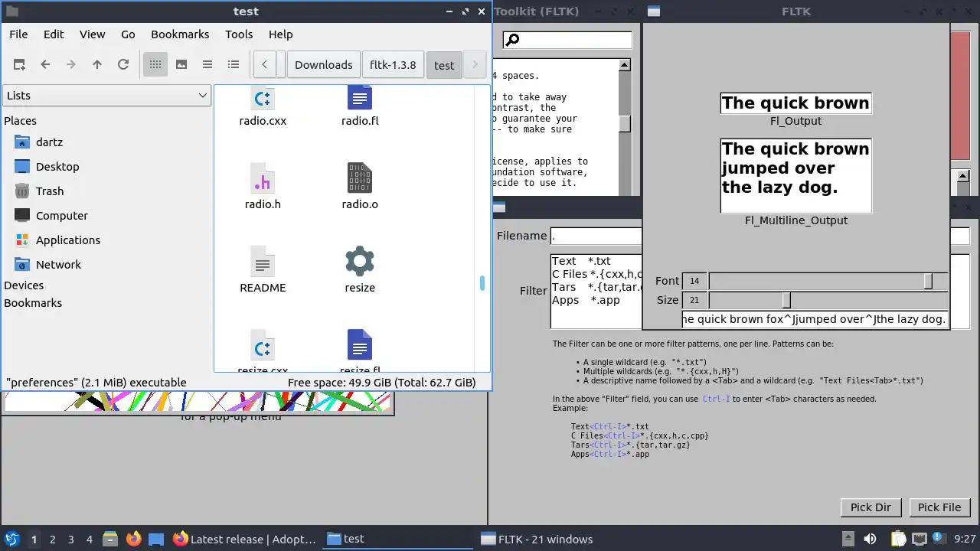Launch the file manager from taskbar quicklaunch

click(x=109, y=539)
